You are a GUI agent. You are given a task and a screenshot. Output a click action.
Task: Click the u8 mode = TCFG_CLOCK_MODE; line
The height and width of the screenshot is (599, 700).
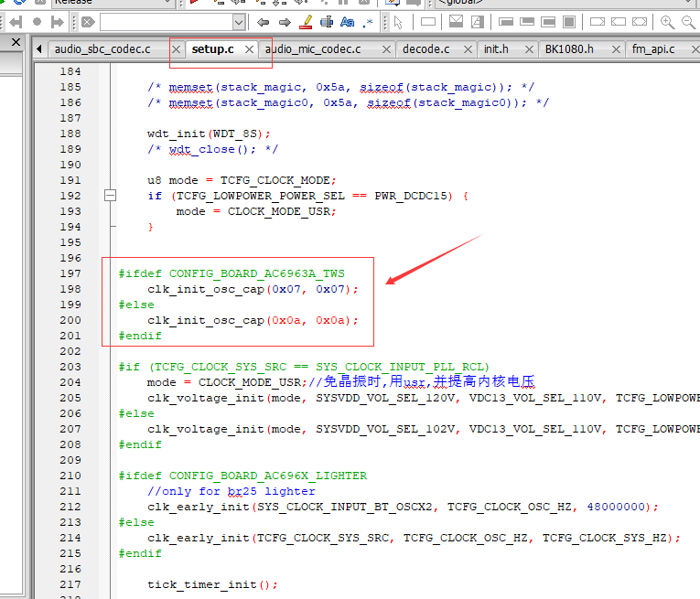242,180
